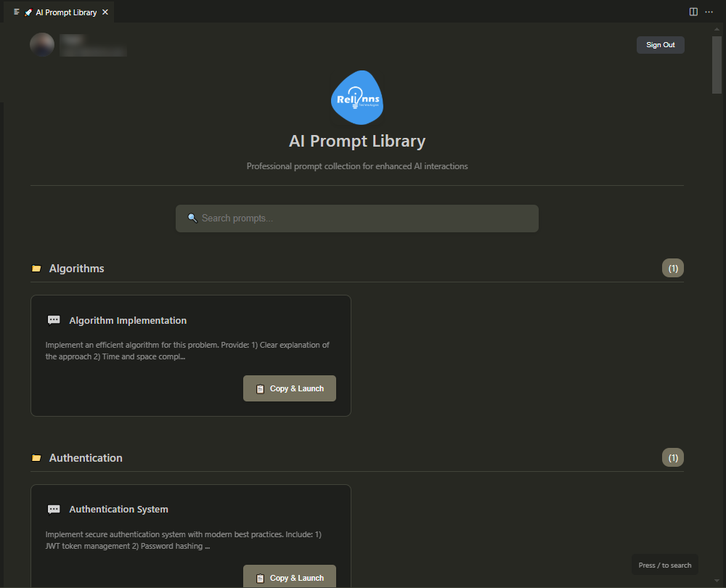Click the Algorithms category heading
This screenshot has height=588, width=726.
[x=77, y=269]
